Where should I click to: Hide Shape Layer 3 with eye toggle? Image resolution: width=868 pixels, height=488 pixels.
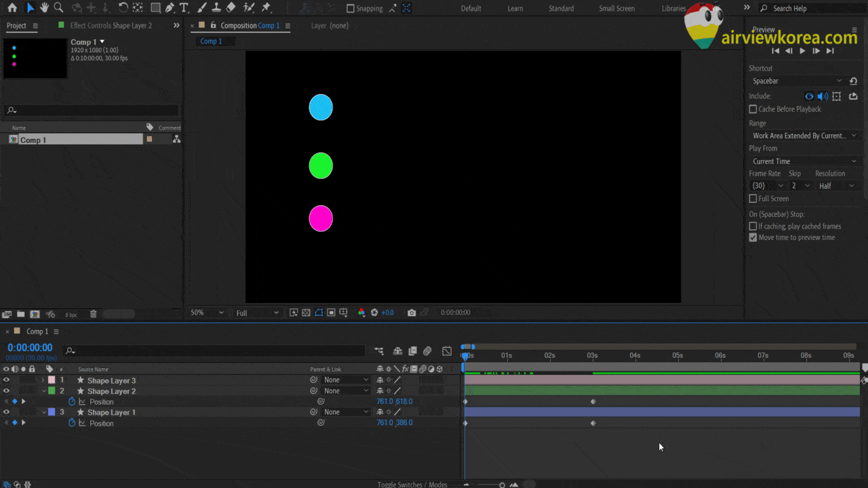point(7,380)
